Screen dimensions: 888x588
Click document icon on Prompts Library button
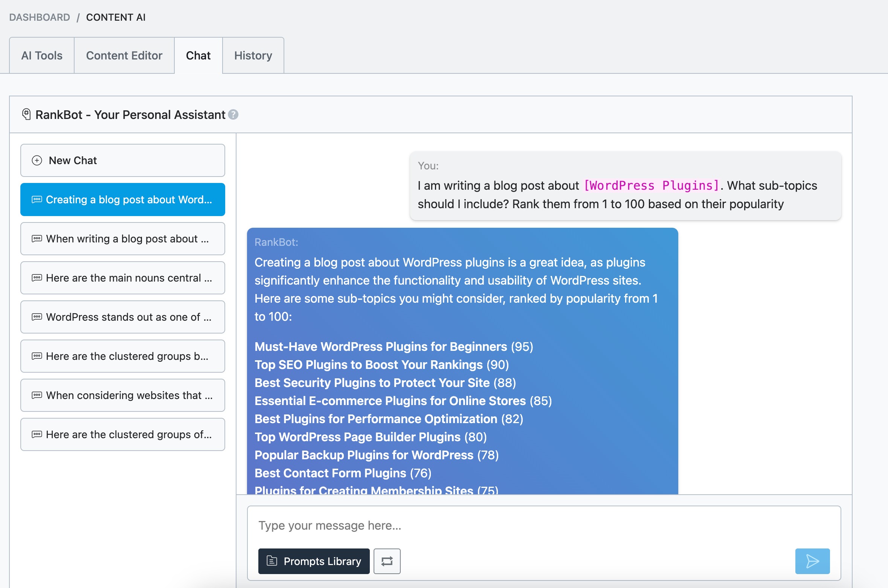[272, 561]
